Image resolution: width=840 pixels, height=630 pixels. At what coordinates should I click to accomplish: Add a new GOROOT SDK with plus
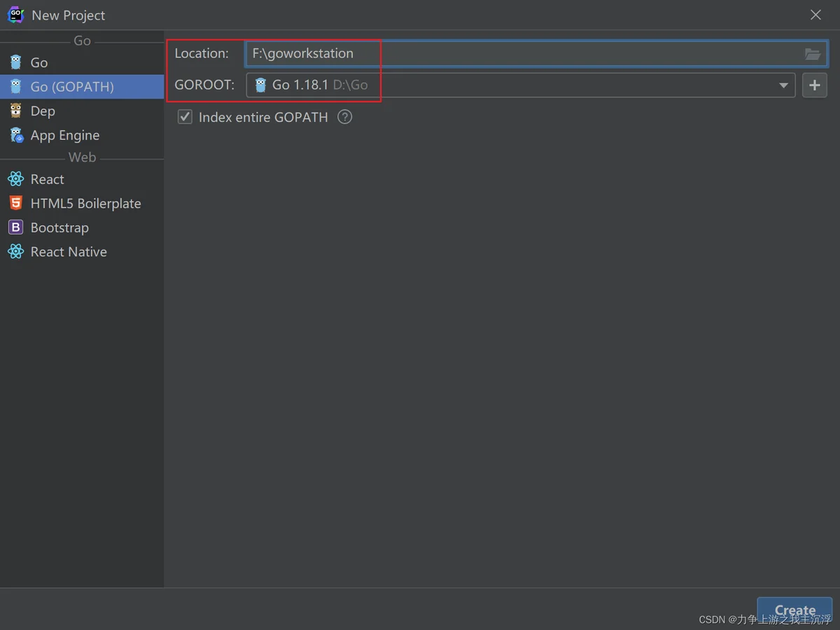pyautogui.click(x=814, y=85)
